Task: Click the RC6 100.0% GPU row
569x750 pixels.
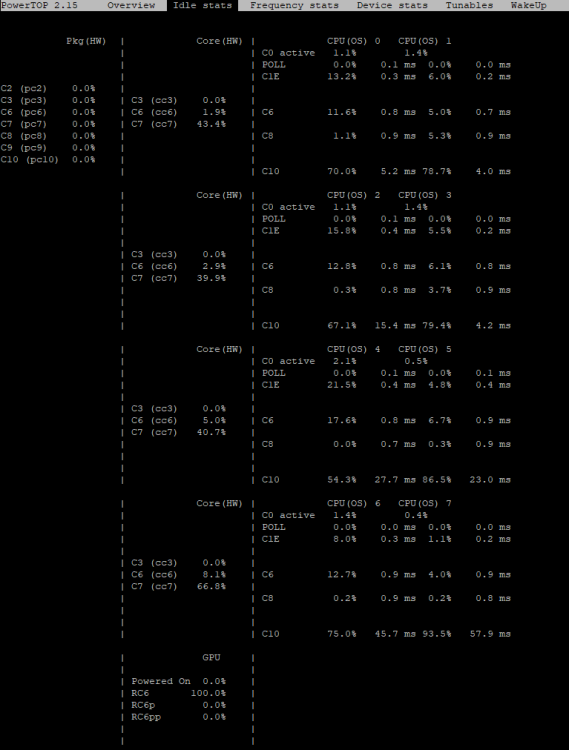Action: tap(179, 693)
